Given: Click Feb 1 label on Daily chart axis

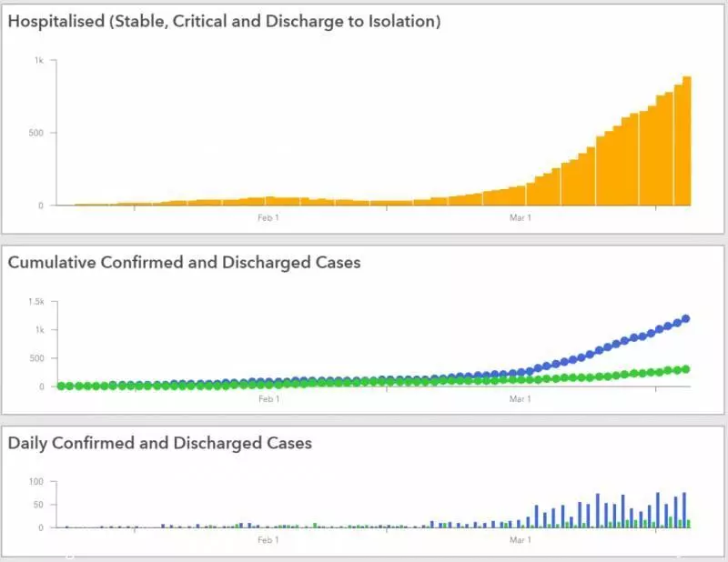Looking at the screenshot, I should (268, 540).
